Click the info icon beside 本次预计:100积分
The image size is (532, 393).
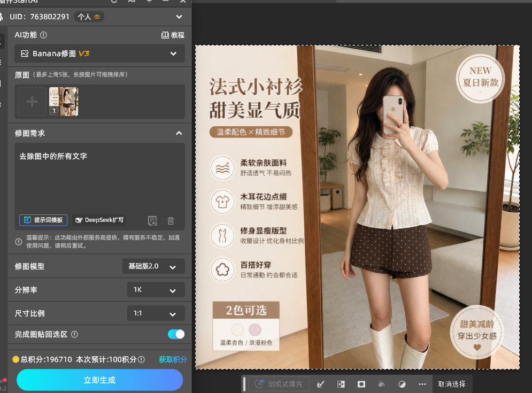142,359
